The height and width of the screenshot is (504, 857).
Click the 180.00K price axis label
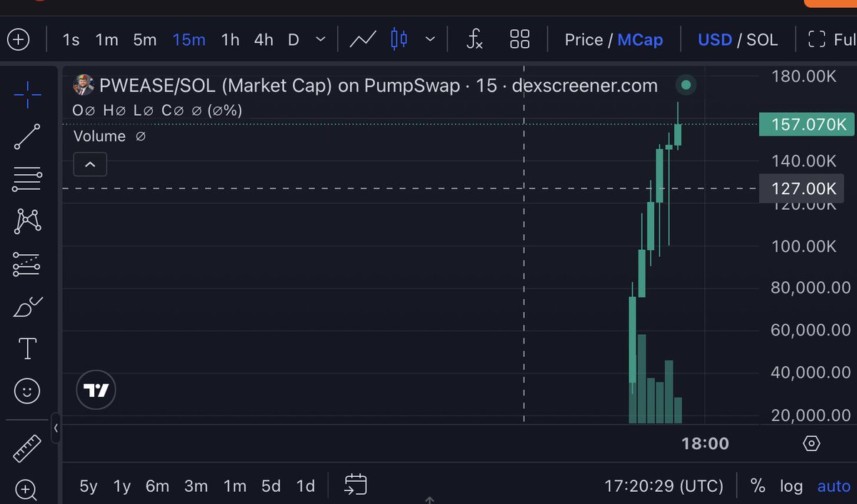click(x=803, y=76)
